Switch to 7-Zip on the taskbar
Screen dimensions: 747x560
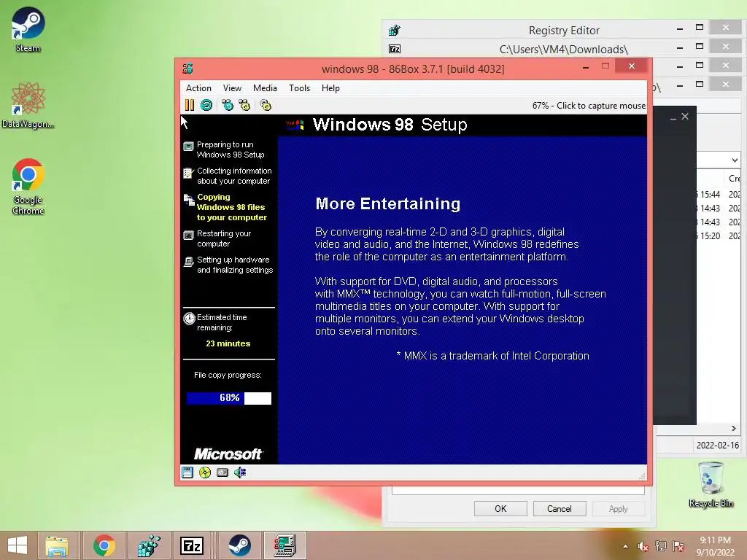(x=193, y=545)
